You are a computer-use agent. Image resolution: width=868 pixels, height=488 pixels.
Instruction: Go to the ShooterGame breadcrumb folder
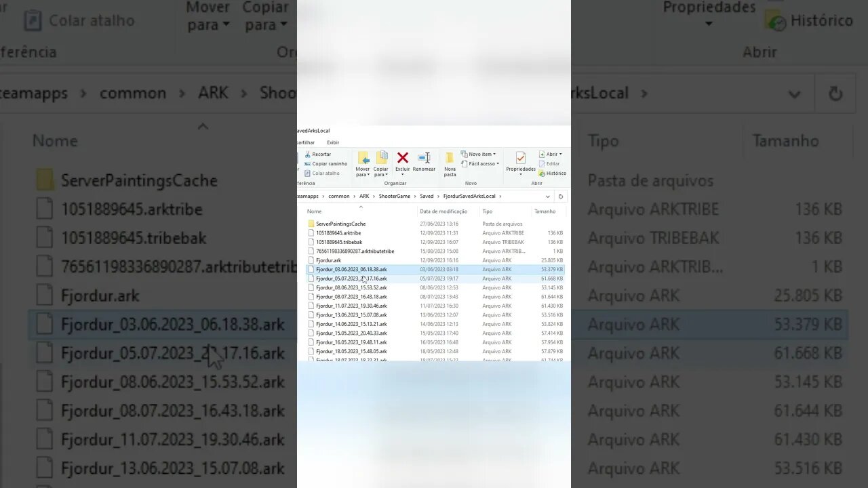pos(395,196)
